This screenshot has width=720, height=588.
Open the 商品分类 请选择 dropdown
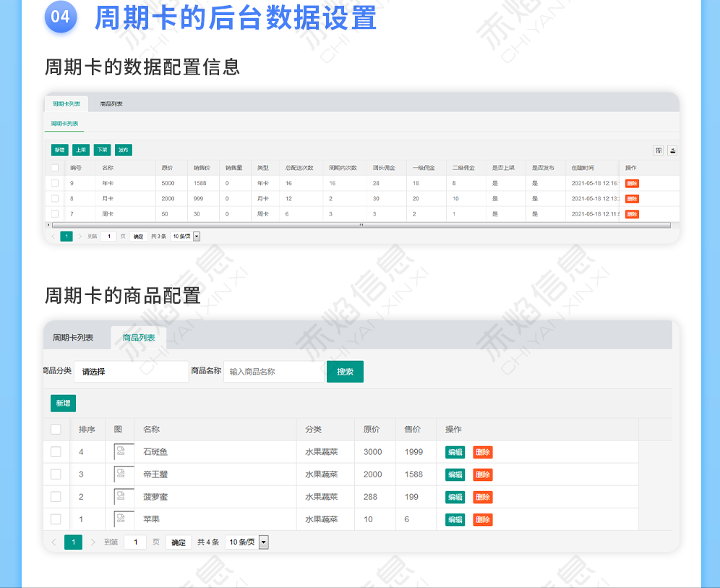(x=131, y=372)
